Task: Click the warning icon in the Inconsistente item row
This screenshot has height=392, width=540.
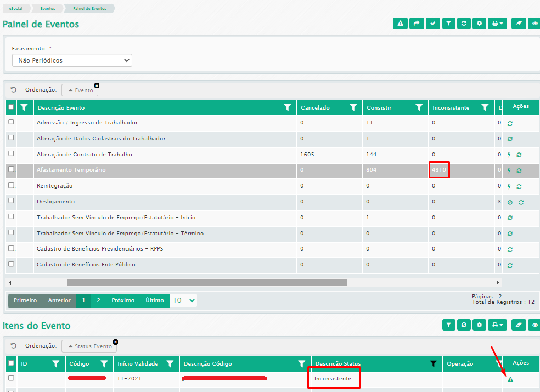Action: pos(510,379)
